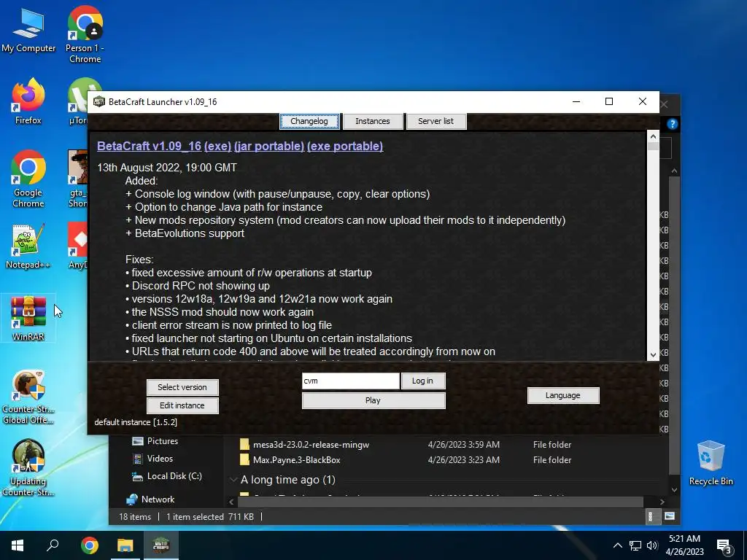
Task: Switch Explorer to large thumbnails view icon
Action: point(670,516)
